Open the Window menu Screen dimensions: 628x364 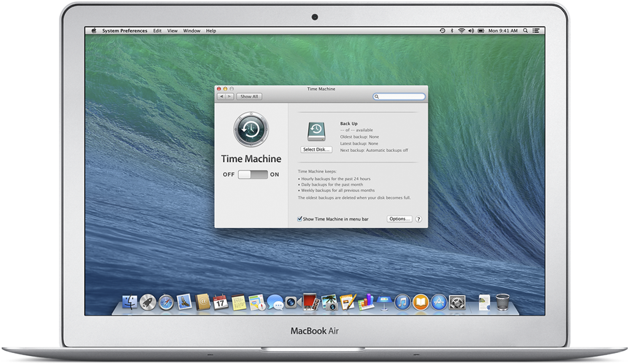coord(192,31)
